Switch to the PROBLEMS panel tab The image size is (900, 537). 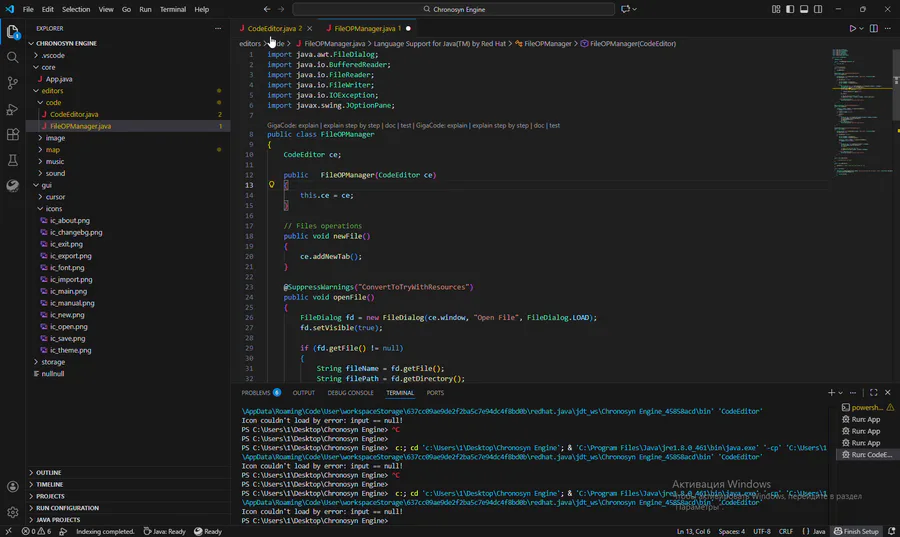(x=256, y=393)
